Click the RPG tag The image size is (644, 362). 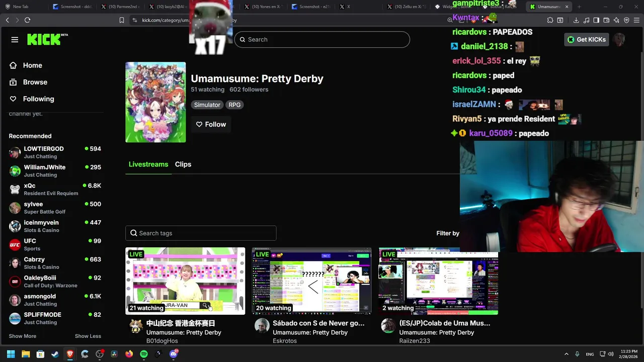pyautogui.click(x=234, y=105)
